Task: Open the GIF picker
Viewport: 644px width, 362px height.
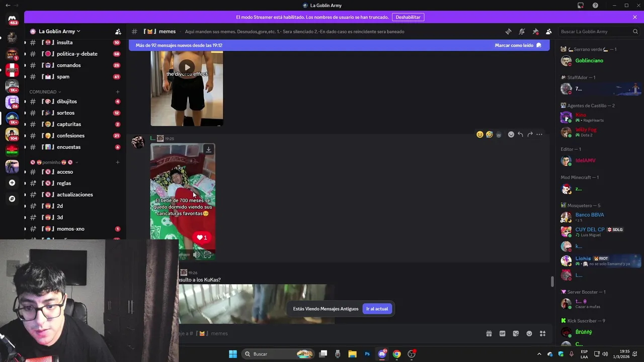Action: point(502,333)
